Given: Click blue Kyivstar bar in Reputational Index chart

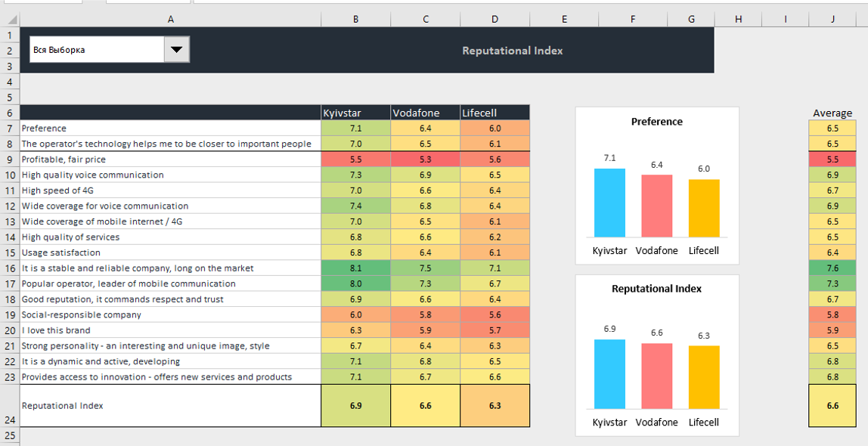Looking at the screenshot, I should (609, 374).
